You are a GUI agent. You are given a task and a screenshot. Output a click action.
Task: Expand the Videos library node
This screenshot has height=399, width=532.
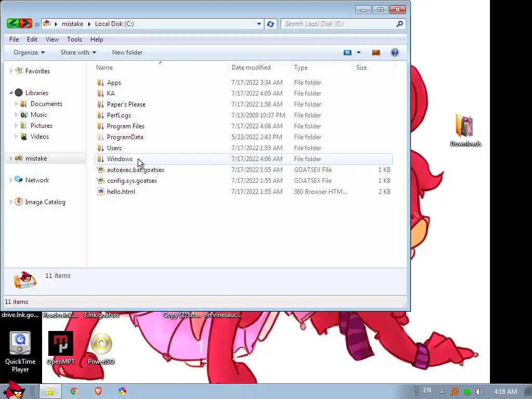coord(16,137)
